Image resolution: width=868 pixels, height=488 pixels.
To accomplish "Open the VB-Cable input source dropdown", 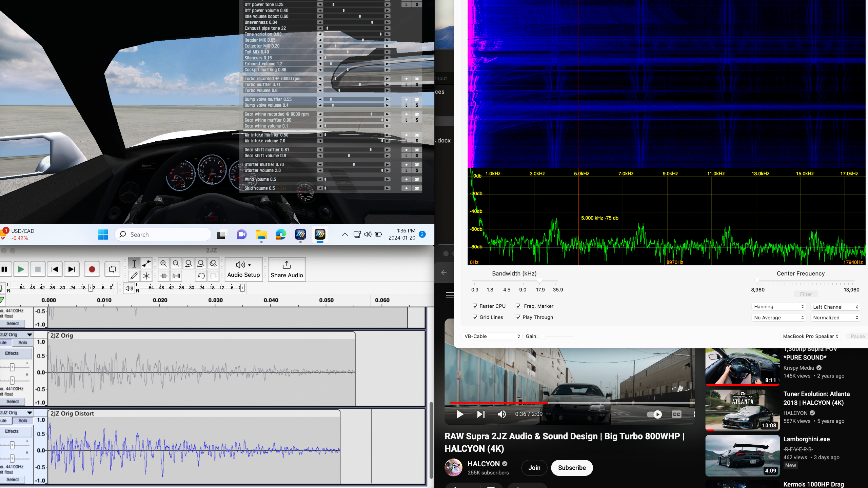I will tap(492, 336).
